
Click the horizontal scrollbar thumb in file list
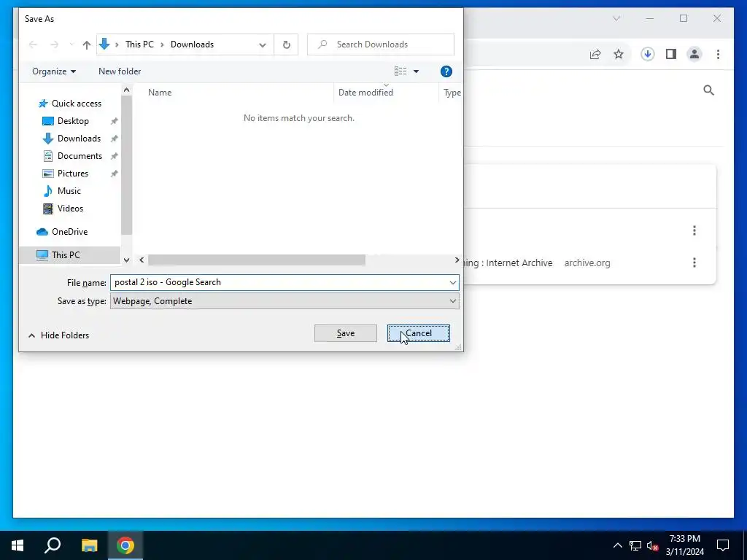[256, 260]
